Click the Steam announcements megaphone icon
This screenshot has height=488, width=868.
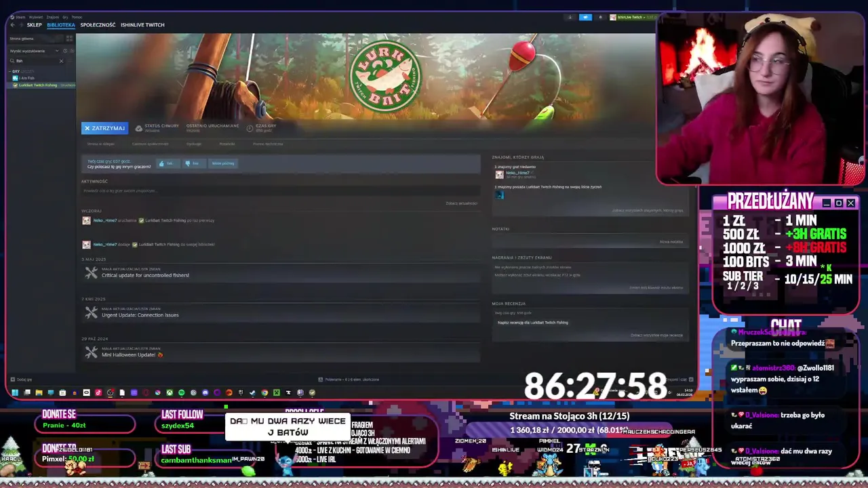585,18
